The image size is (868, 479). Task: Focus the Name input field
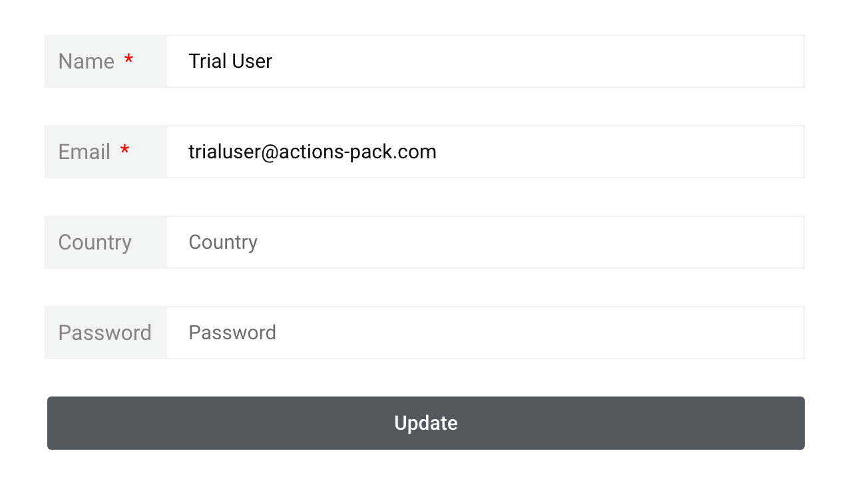tap(485, 61)
